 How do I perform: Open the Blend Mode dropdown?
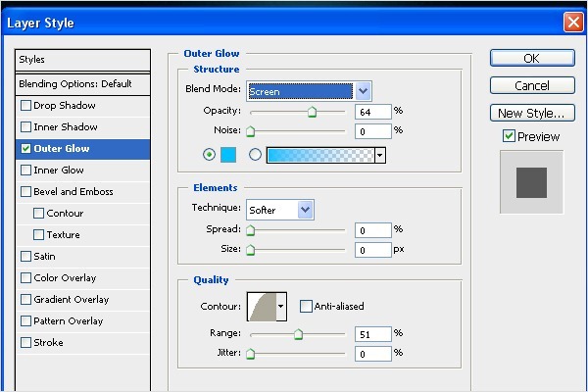(x=363, y=91)
